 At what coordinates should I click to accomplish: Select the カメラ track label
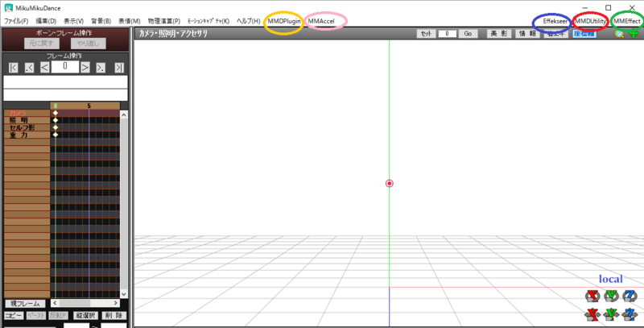tap(27, 113)
